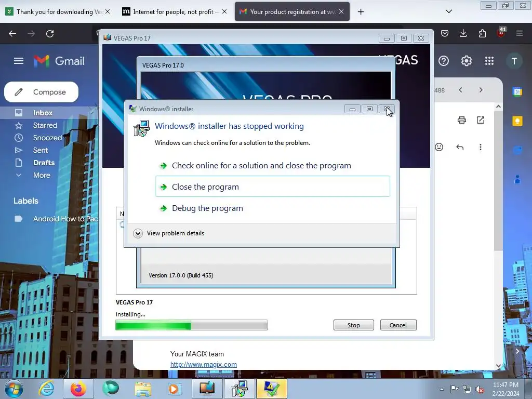The height and width of the screenshot is (399, 532).
Task: Open Windows Explorer folder from taskbar
Action: tap(143, 389)
